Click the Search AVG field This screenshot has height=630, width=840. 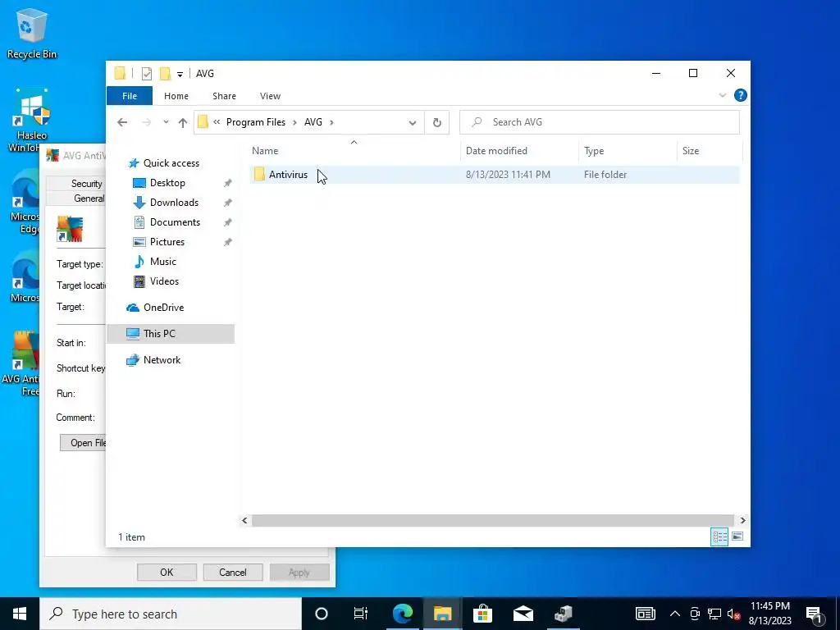point(600,122)
